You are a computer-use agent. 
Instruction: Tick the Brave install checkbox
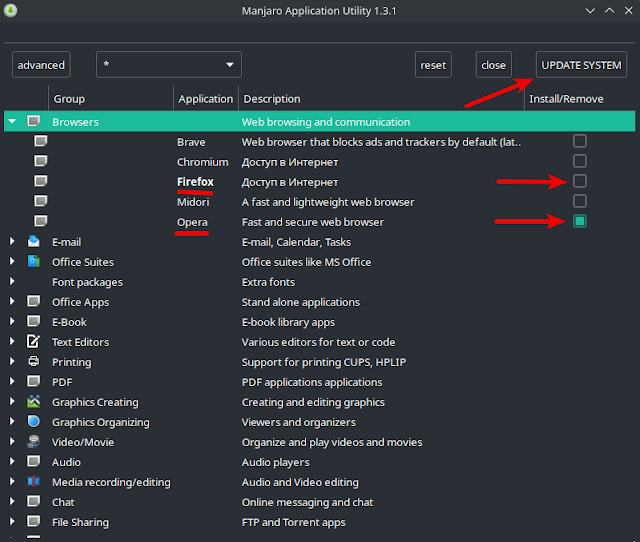pos(580,141)
